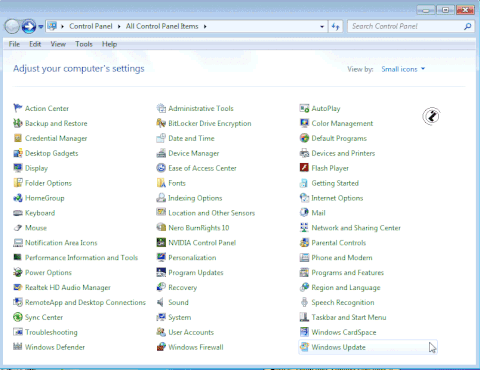The width and height of the screenshot is (480, 370).
Task: Expand the address bar history dropdown arrow
Action: (322, 26)
